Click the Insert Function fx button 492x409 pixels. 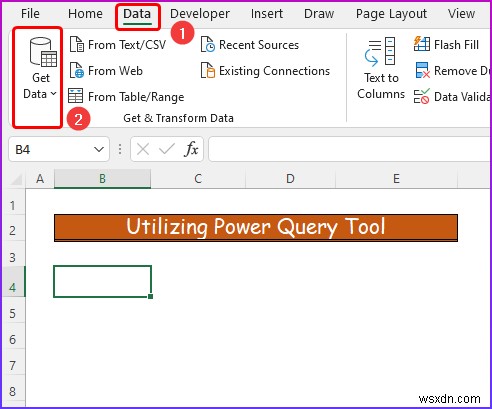[191, 149]
